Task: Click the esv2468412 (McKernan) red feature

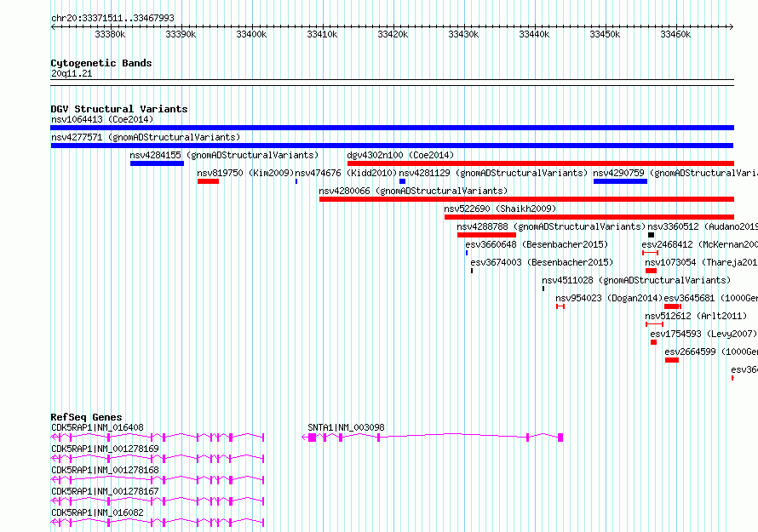Action: pyautogui.click(x=650, y=253)
